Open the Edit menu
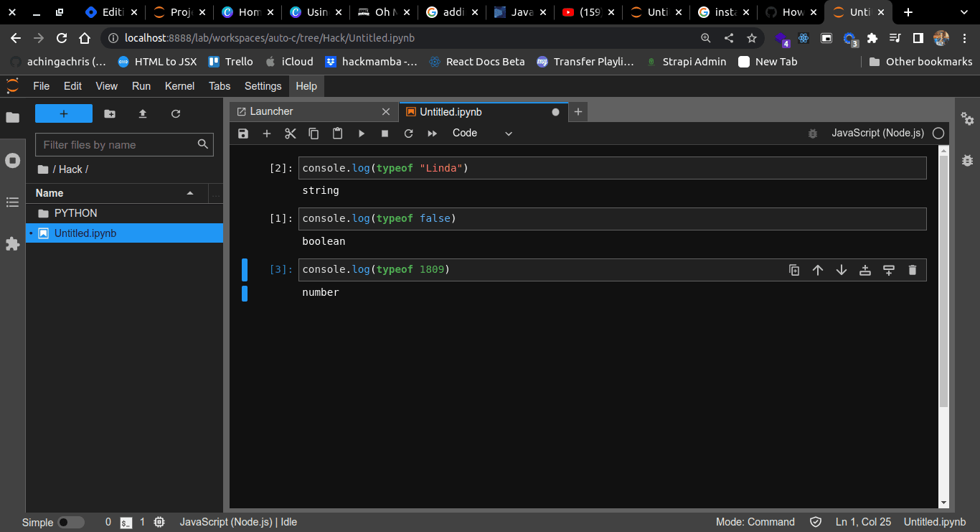This screenshot has height=532, width=980. point(72,86)
